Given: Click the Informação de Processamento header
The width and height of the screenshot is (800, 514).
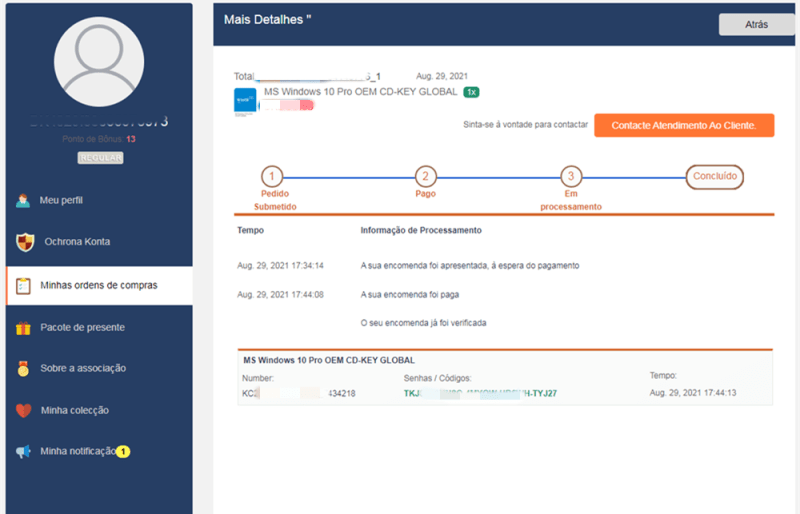Looking at the screenshot, I should click(421, 230).
